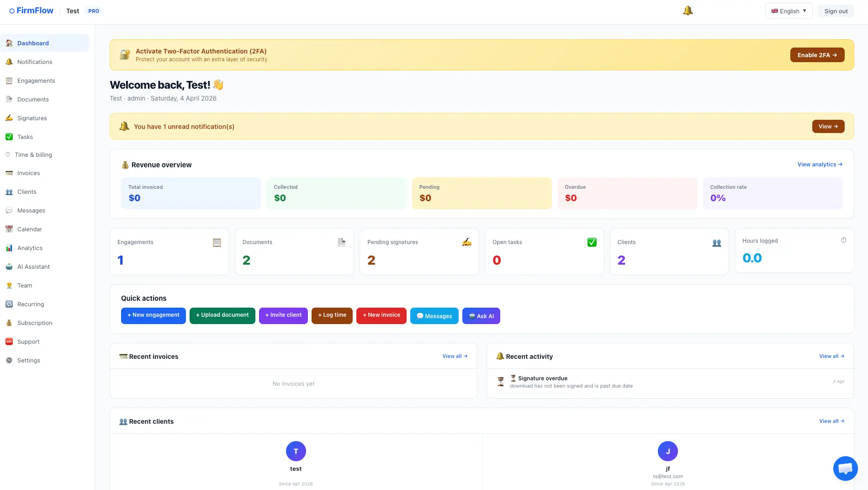The height and width of the screenshot is (490, 868).
Task: Switch to the Engagements section
Action: pyautogui.click(x=36, y=80)
